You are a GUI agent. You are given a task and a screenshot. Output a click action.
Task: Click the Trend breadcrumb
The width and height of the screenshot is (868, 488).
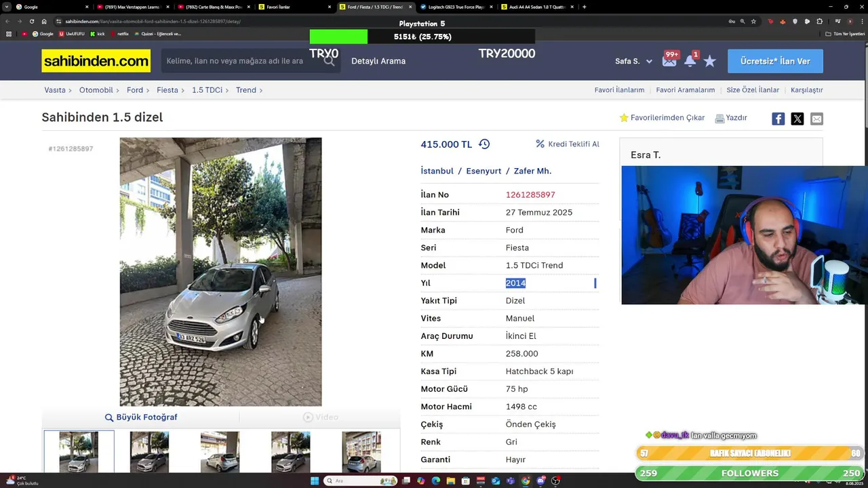[x=246, y=89]
